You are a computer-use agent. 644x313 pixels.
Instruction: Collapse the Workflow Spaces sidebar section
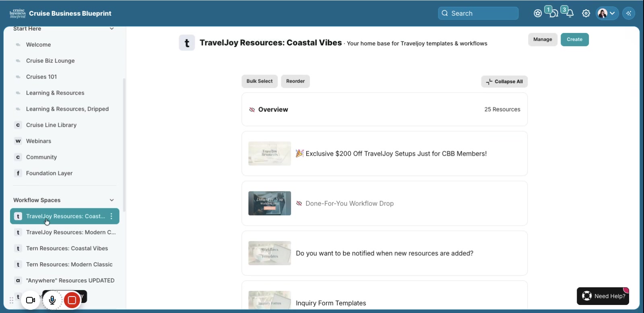(112, 200)
